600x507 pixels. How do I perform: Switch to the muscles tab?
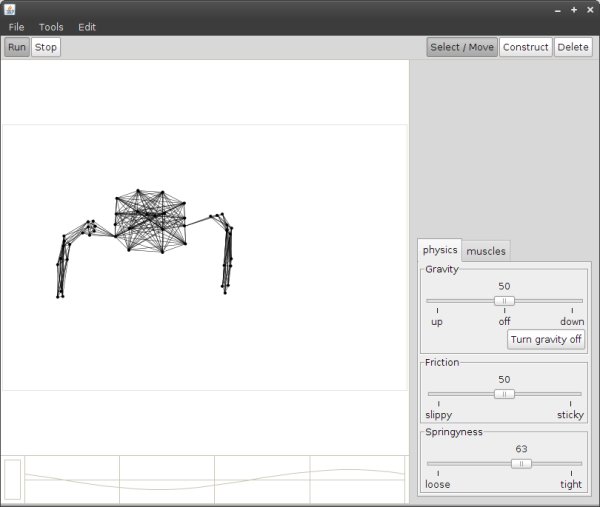(486, 251)
